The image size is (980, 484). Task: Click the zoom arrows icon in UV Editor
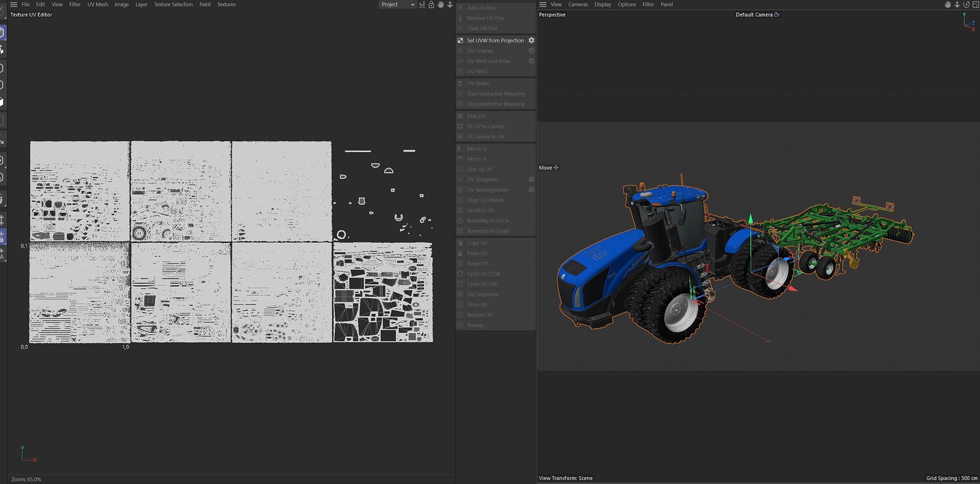coord(450,5)
